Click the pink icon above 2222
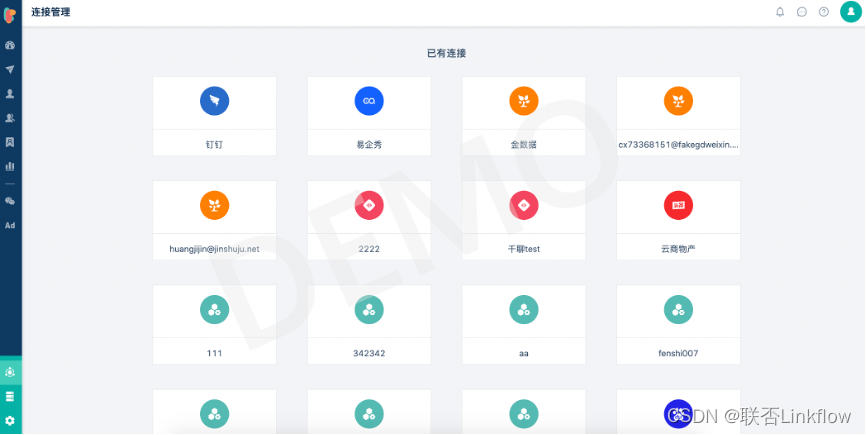 369,205
